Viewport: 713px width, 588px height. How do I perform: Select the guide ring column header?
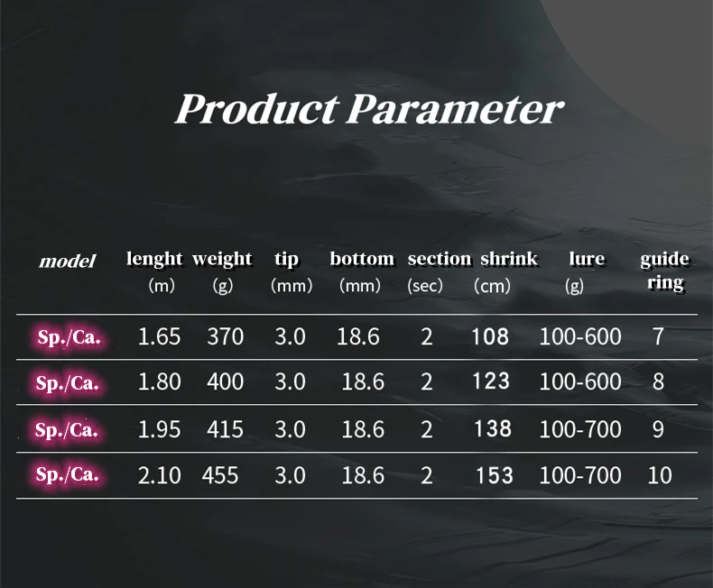click(665, 270)
